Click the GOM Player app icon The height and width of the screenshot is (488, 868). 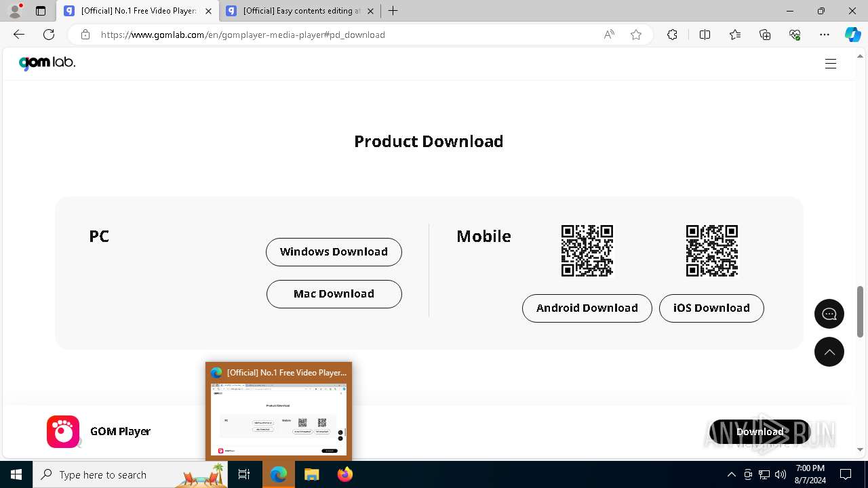[63, 432]
